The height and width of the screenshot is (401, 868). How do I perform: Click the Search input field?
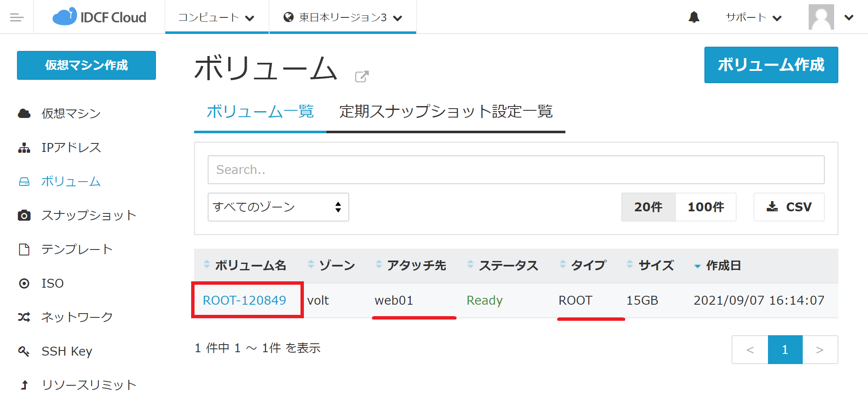pos(516,170)
